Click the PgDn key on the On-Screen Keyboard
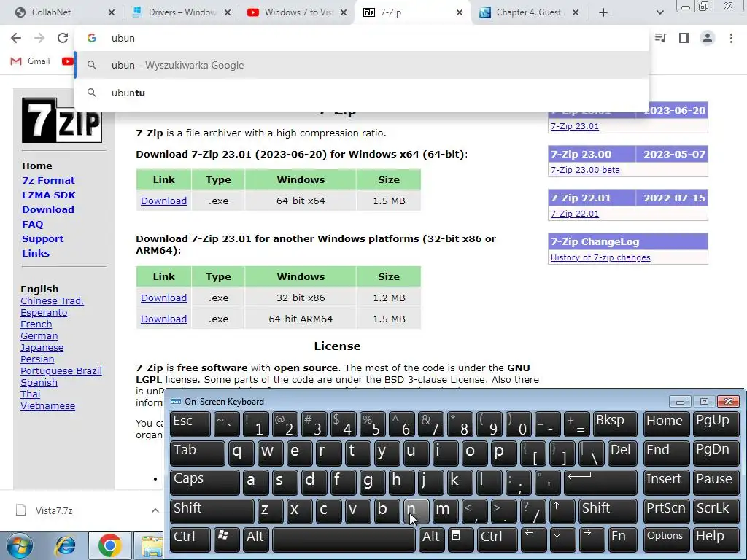The image size is (747, 560). coord(716,453)
